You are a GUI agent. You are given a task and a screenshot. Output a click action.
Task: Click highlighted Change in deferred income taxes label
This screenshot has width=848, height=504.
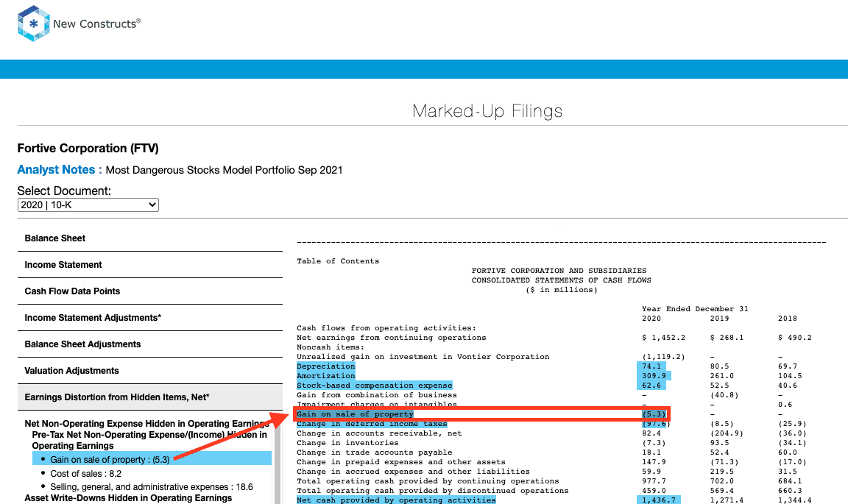372,424
